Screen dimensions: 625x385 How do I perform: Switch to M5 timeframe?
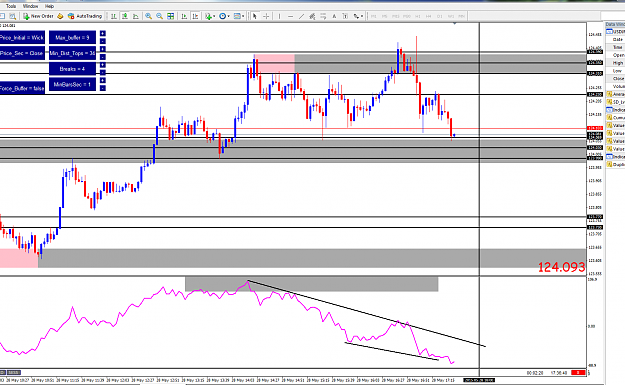tap(384, 16)
